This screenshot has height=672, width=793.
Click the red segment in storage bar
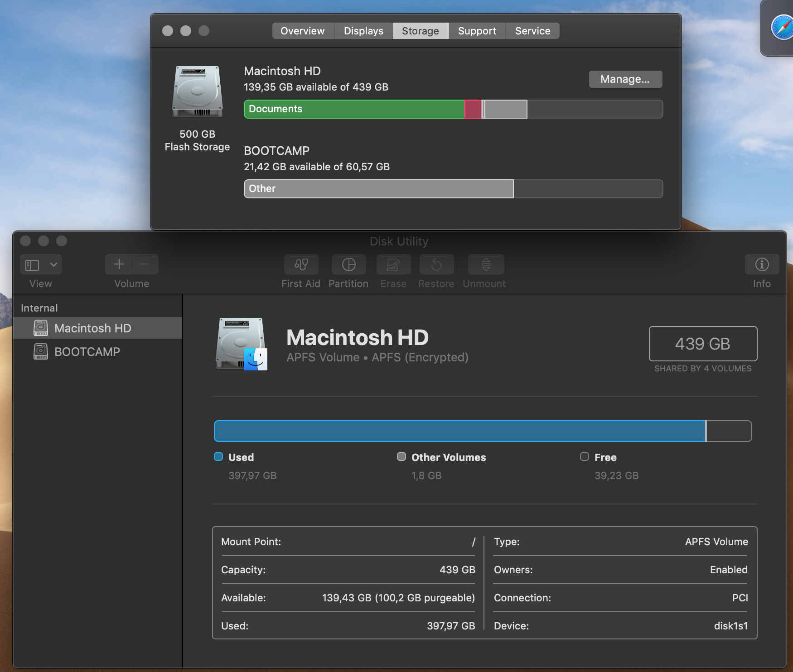[x=473, y=109]
